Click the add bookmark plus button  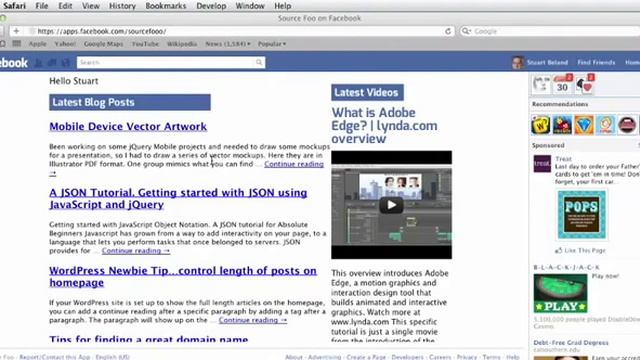pos(16,31)
